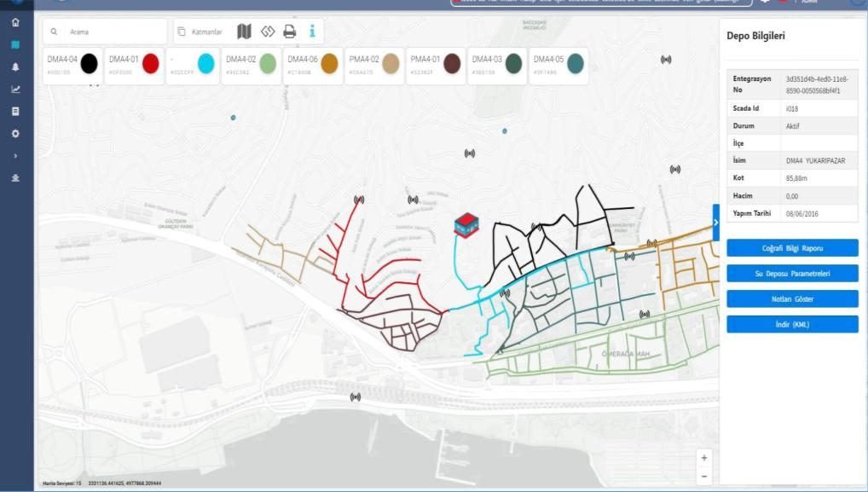Zoom in with plus button

[x=703, y=458]
